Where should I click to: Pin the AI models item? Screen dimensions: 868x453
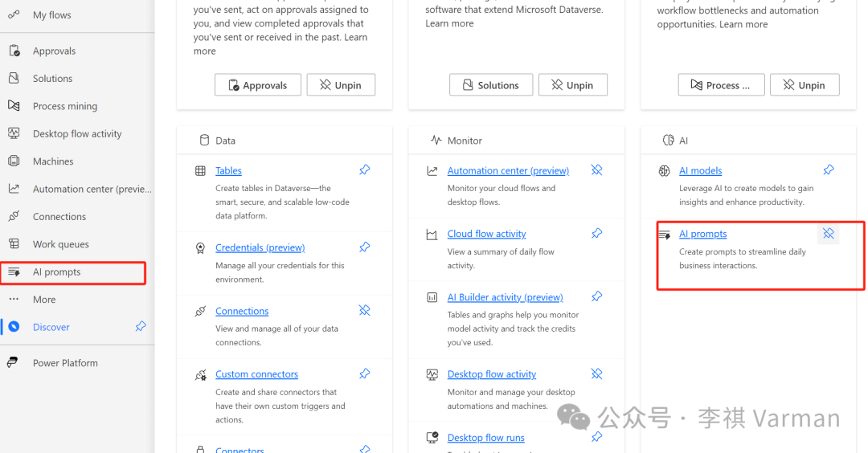[828, 170]
